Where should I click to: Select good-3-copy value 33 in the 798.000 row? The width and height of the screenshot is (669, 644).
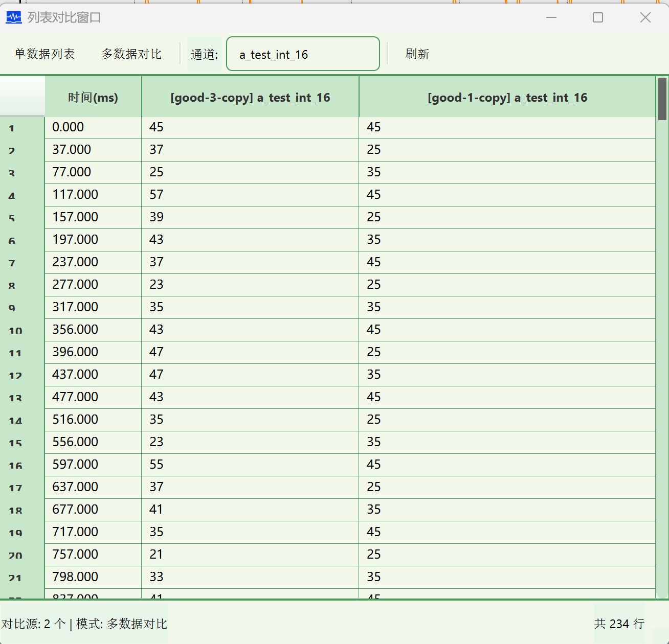coord(250,577)
